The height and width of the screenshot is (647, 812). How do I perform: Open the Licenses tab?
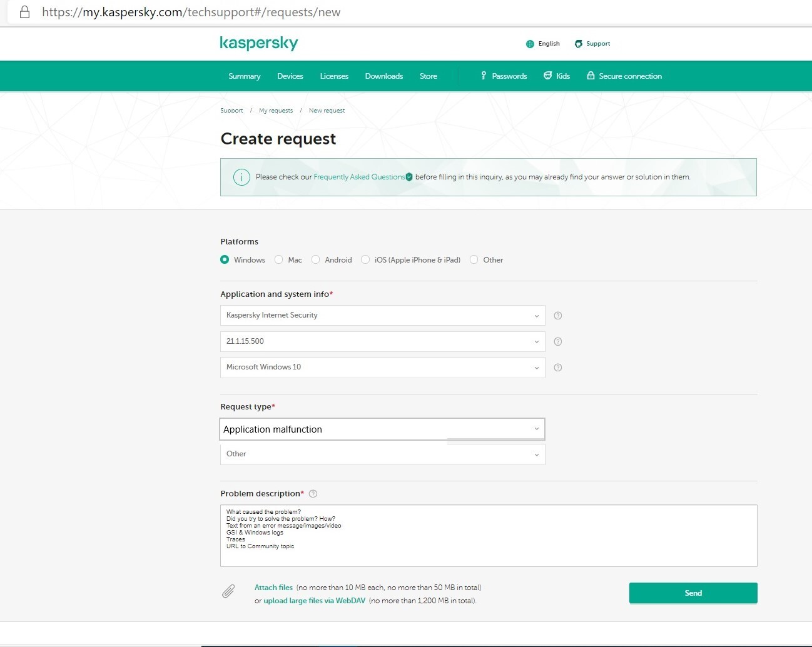[334, 76]
